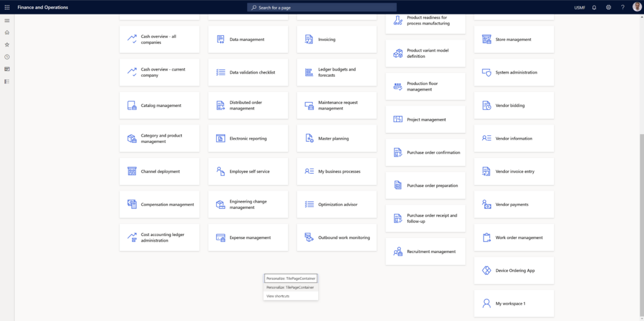Click the Vendor payments tile icon
644x321 pixels.
click(487, 205)
